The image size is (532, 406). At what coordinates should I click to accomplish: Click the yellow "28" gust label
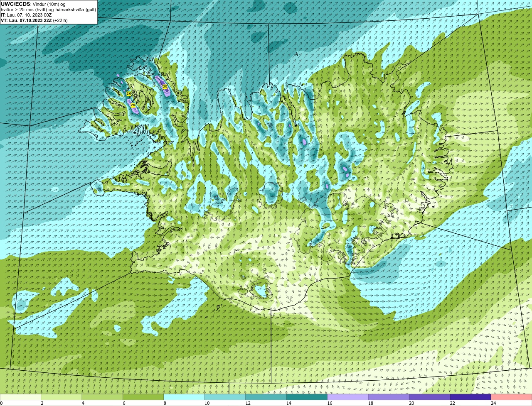(133, 105)
